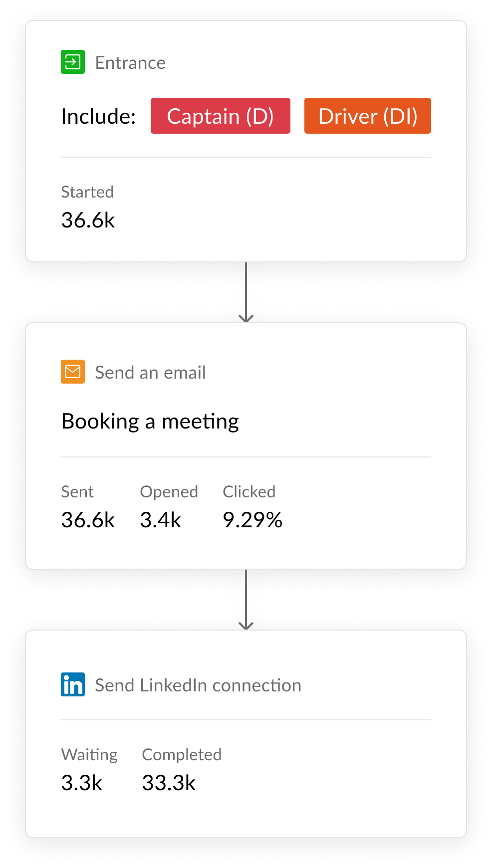Click the Clicked 9.29% statistic
492x868 pixels.
coord(252,520)
